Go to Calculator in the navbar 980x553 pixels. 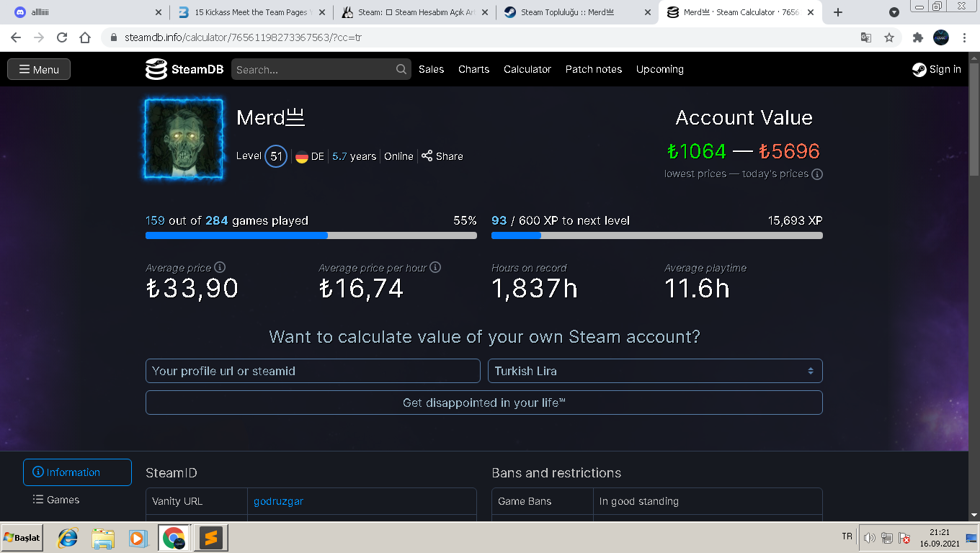pos(527,69)
